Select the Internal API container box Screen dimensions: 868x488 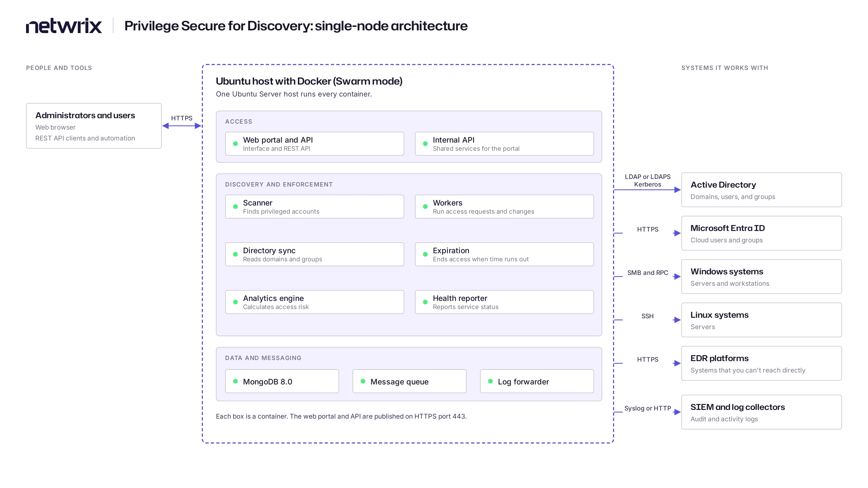[505, 144]
